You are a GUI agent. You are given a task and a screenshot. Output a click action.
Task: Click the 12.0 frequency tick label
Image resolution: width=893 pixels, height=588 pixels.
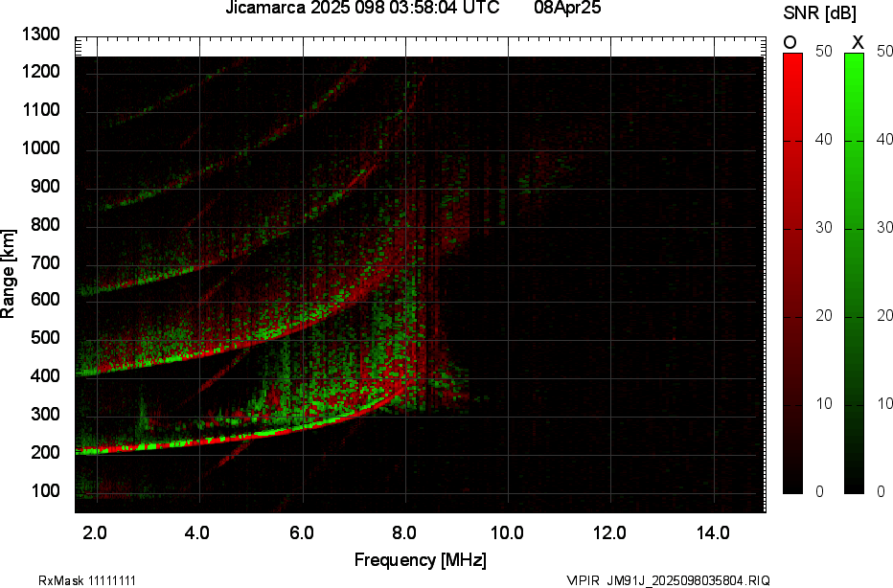coord(609,533)
